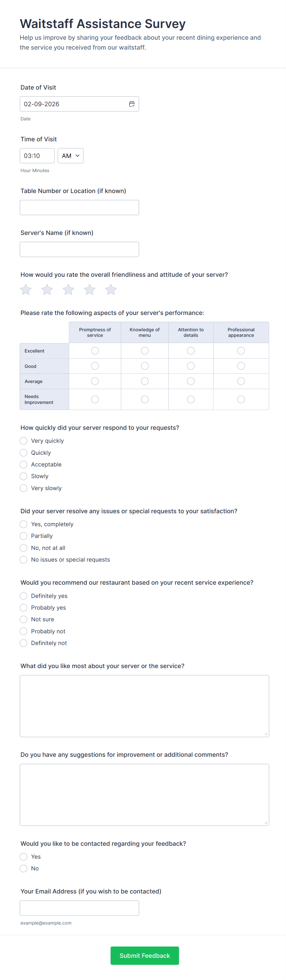Viewport: 286px width, 980px height.
Task: Choose No for contact preference
Action: click(23, 869)
